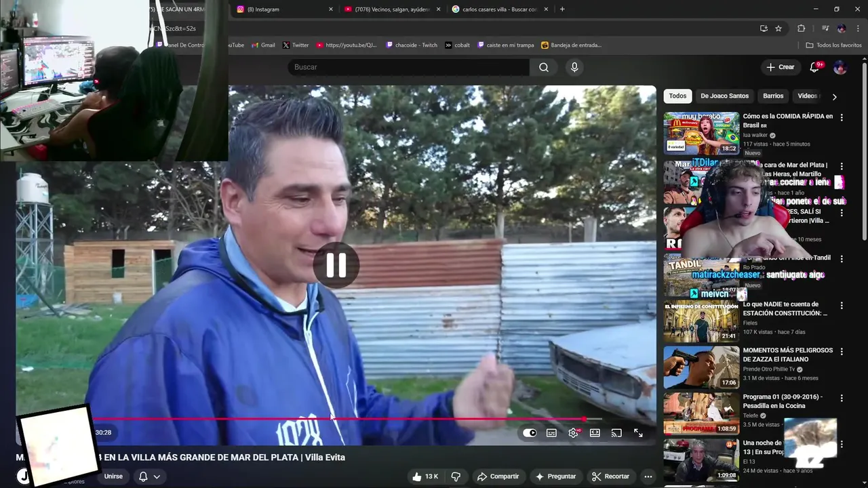Show more filter chips with the arrow

point(834,96)
